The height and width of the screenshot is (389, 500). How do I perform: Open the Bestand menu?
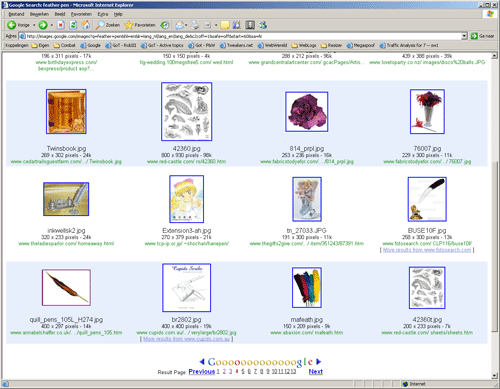(x=16, y=14)
